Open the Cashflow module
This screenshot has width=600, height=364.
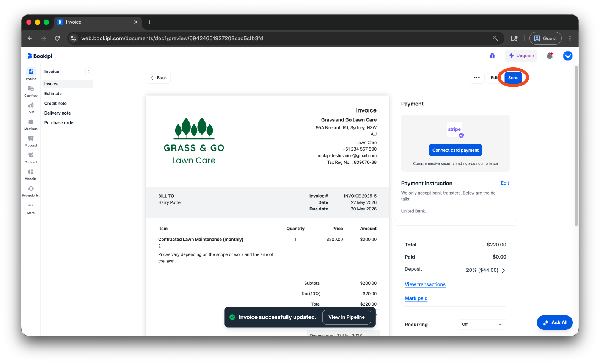[x=31, y=91]
